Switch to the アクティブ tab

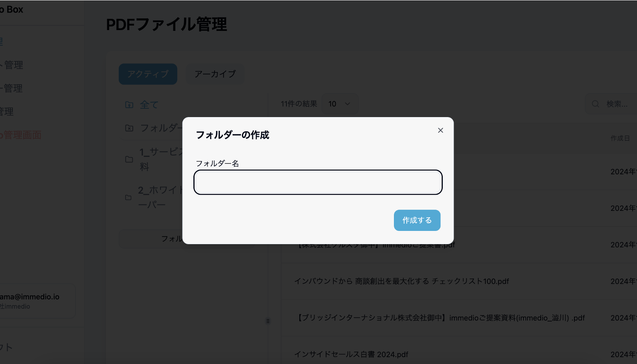click(x=148, y=74)
